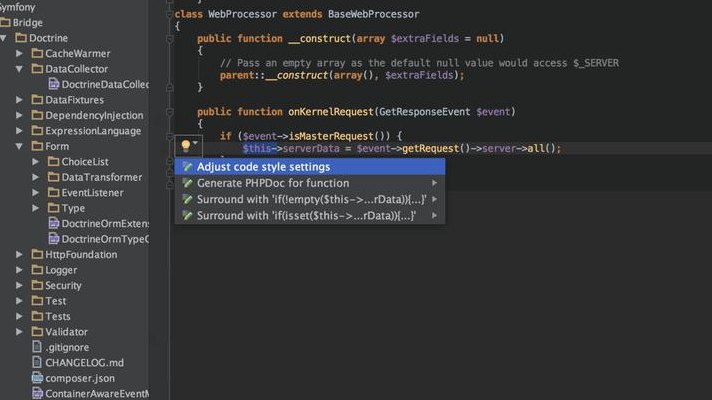
Task: Expand the ChoiceList folder
Action: pos(36,162)
